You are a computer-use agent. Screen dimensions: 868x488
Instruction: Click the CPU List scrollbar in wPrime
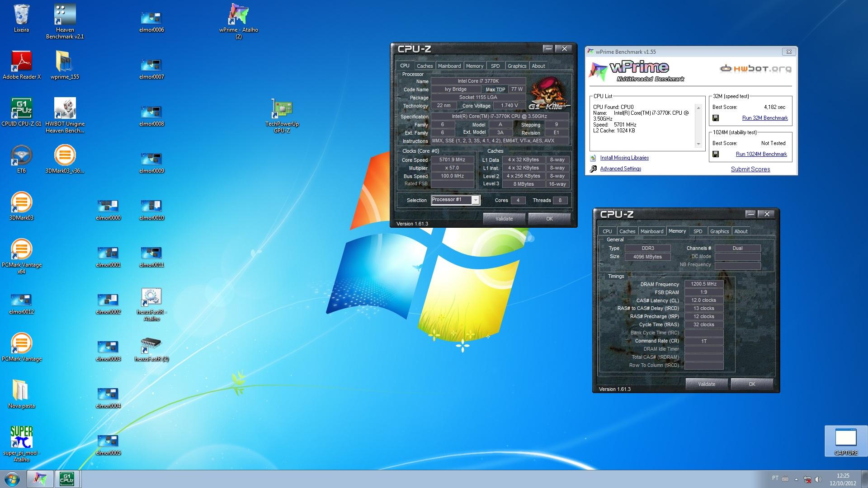click(698, 126)
